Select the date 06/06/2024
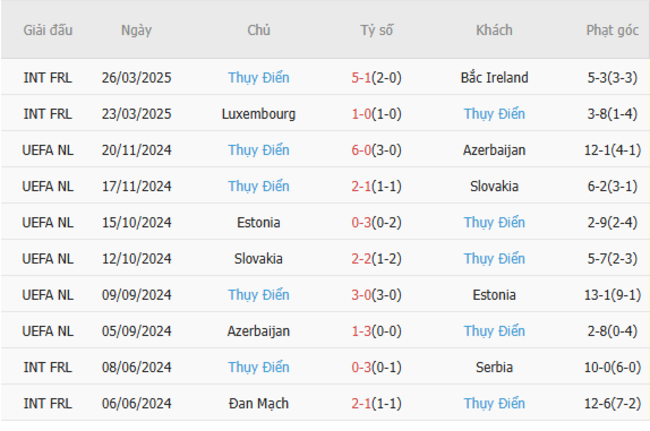This screenshot has height=431, width=650. [136, 404]
